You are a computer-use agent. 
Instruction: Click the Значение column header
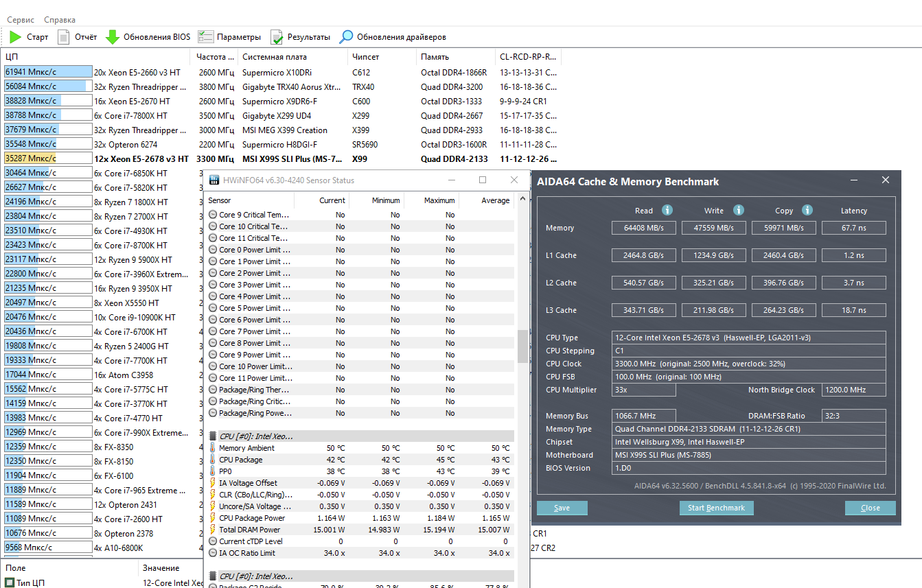172,568
